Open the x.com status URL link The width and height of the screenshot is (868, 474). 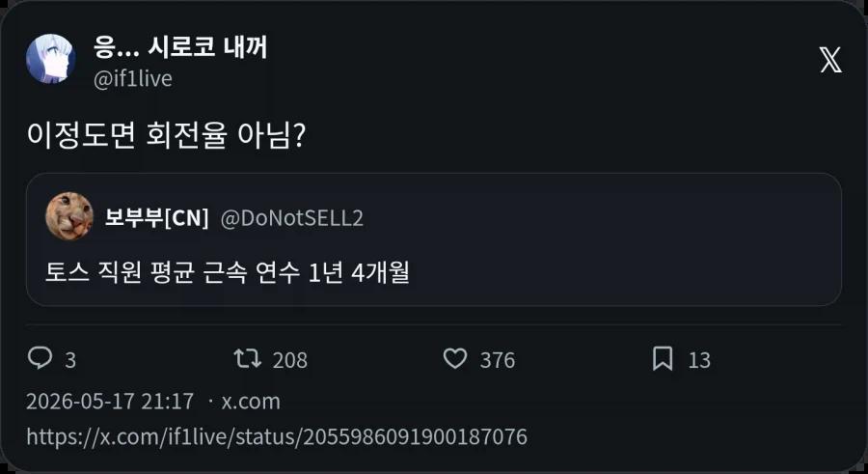tap(277, 437)
